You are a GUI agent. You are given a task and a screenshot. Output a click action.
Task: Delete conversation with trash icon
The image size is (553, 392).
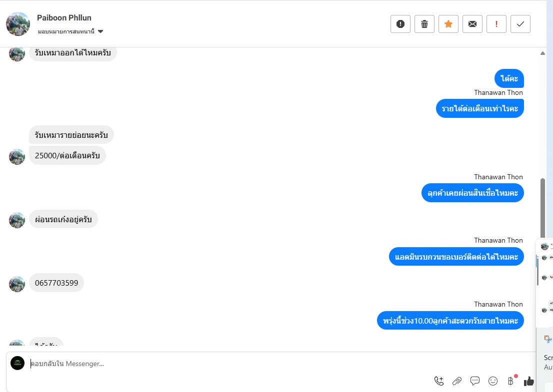(424, 24)
